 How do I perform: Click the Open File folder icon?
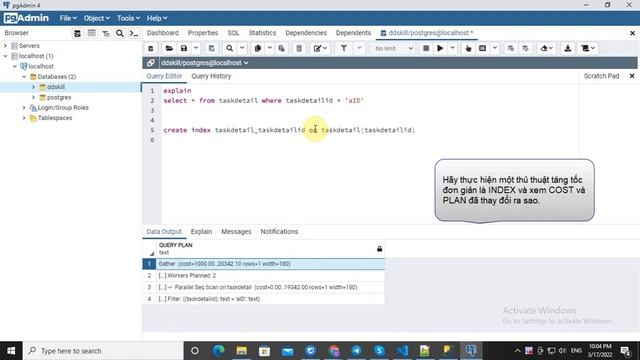point(169,48)
